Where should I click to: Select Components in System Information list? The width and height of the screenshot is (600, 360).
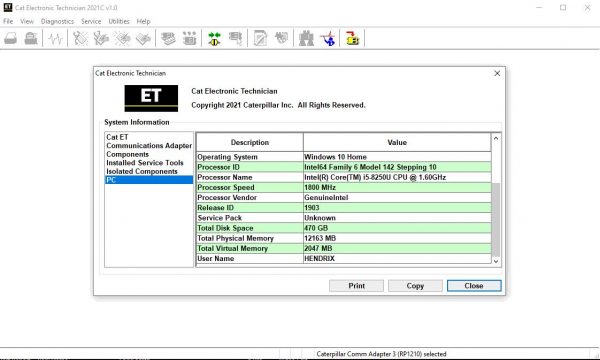pos(127,154)
